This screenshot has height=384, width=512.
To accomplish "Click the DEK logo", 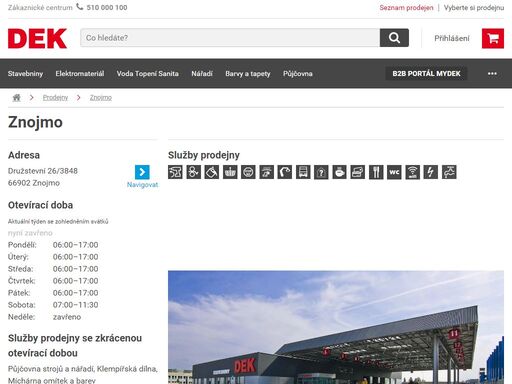I will [37, 38].
